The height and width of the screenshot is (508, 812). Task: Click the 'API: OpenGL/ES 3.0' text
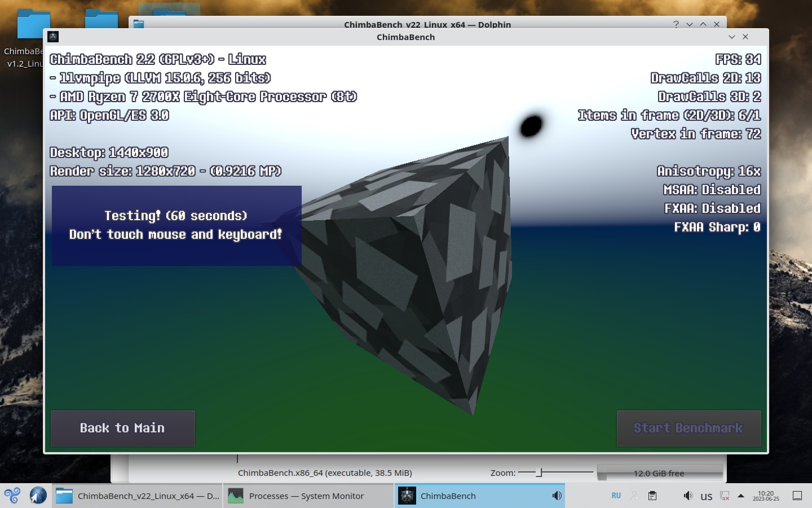click(x=109, y=115)
